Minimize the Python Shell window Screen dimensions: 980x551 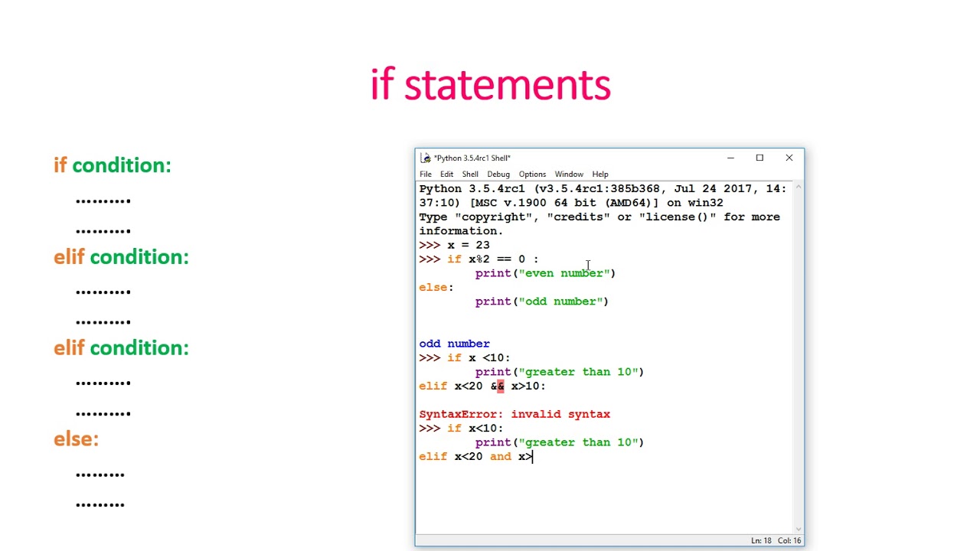(x=730, y=158)
